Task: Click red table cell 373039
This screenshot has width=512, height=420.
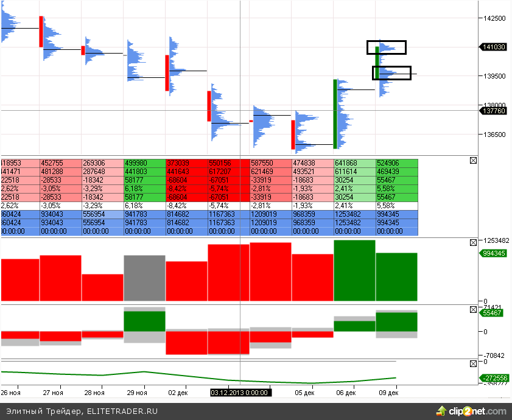Action: pyautogui.click(x=187, y=163)
